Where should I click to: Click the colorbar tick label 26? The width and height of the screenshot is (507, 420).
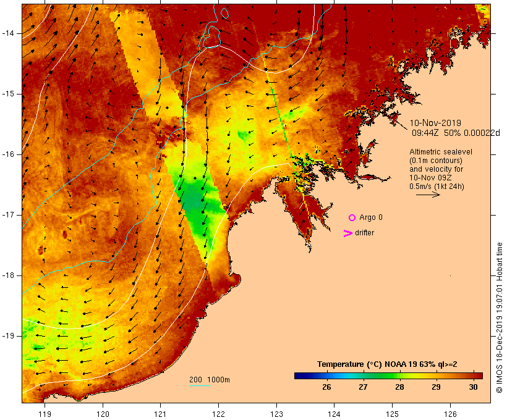click(326, 387)
